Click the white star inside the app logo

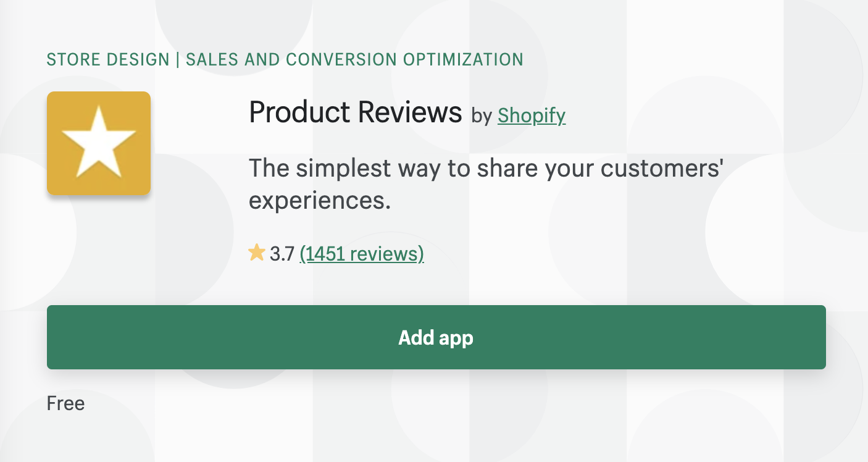pos(99,141)
